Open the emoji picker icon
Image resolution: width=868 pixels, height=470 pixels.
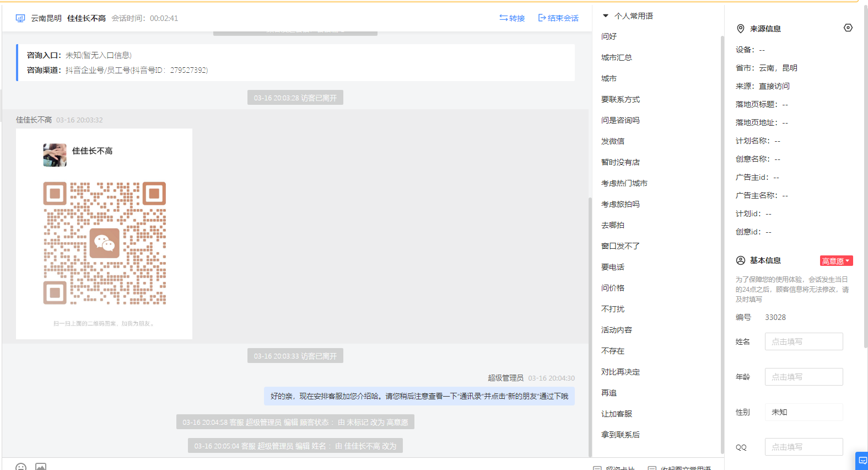(21, 467)
